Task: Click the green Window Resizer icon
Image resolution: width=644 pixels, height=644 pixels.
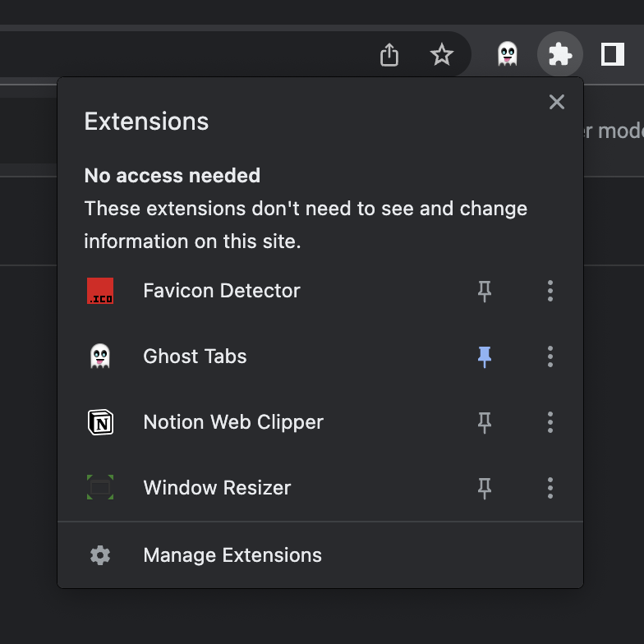Action: [100, 488]
